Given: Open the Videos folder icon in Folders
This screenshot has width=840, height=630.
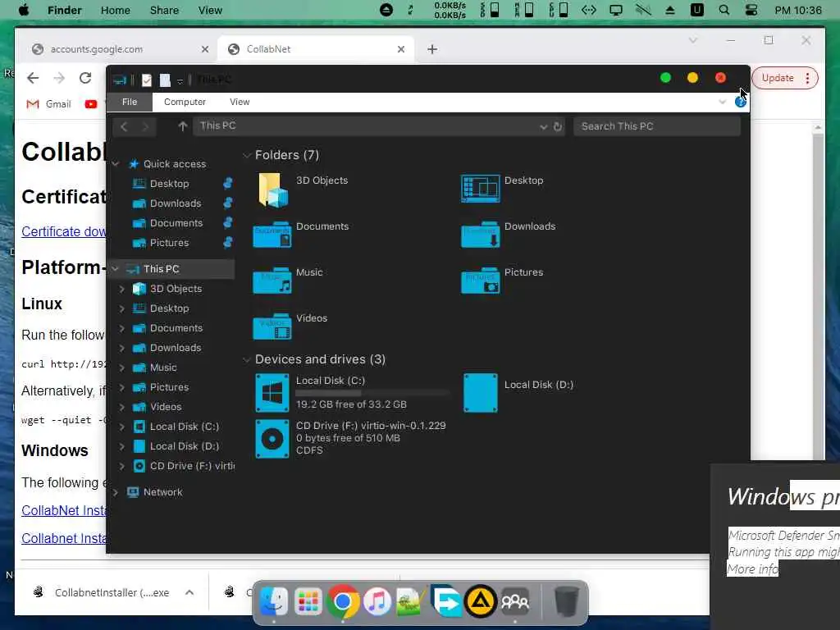Looking at the screenshot, I should [x=272, y=326].
